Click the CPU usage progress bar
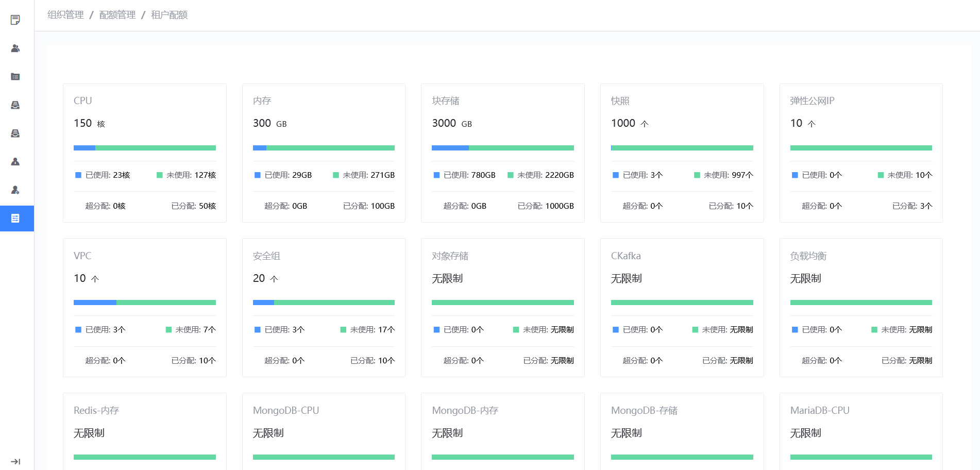This screenshot has width=980, height=470. (x=144, y=148)
